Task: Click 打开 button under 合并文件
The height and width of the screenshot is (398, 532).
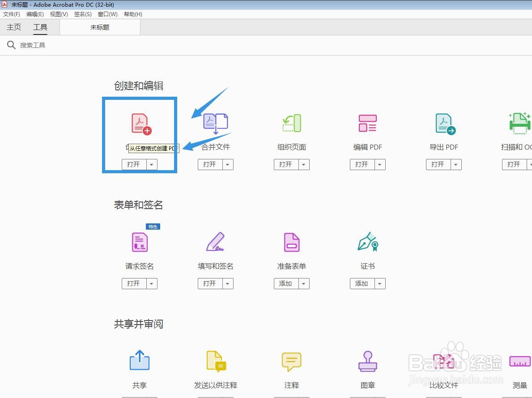Action: (210, 164)
